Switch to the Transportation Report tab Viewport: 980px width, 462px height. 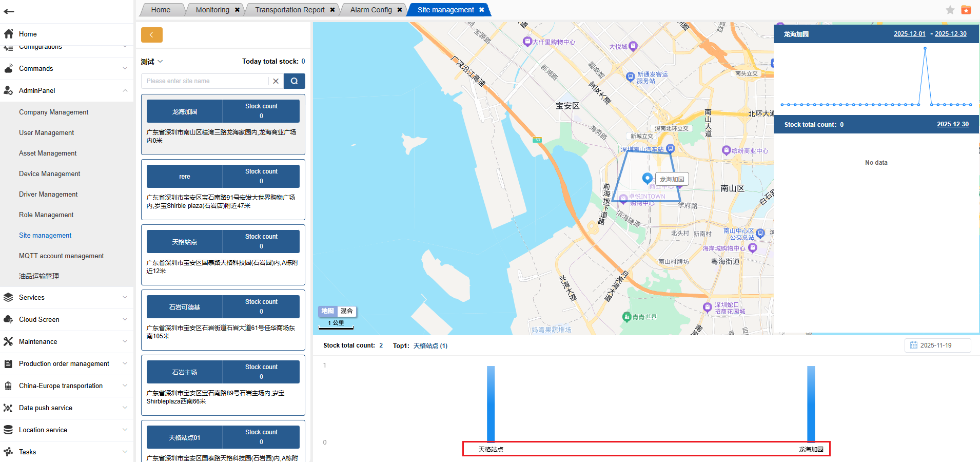289,10
